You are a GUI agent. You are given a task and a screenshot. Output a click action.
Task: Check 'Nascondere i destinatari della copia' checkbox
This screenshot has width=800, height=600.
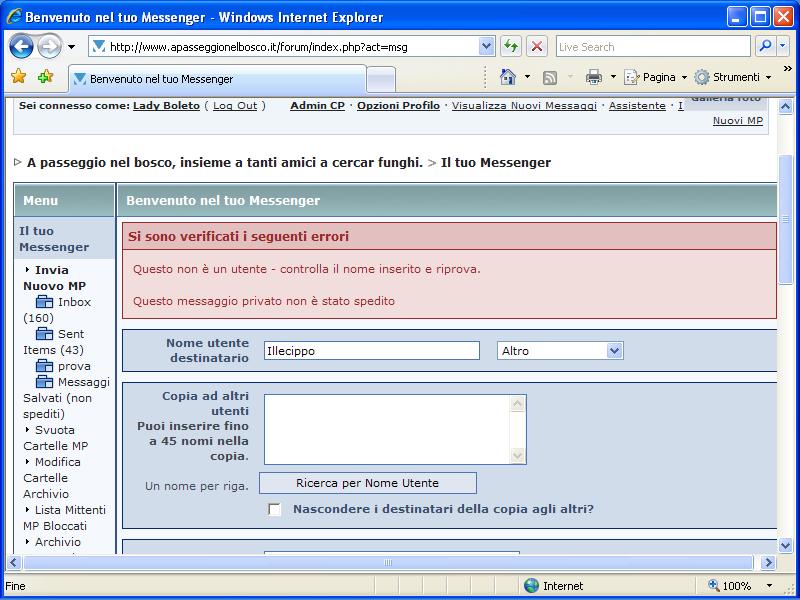coord(275,510)
